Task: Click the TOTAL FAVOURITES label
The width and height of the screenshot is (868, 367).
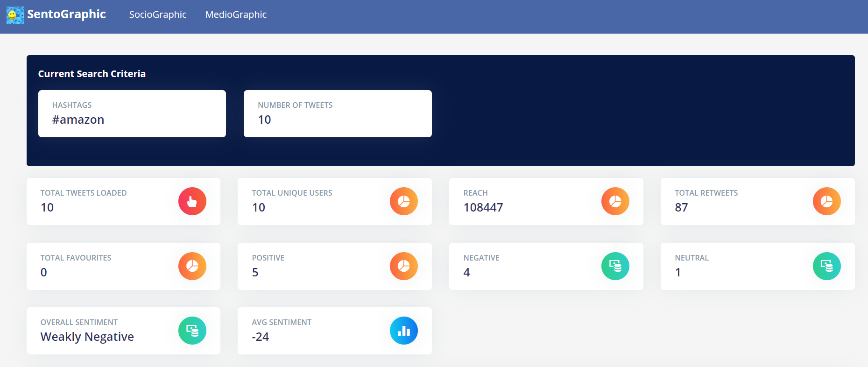Action: [x=76, y=258]
